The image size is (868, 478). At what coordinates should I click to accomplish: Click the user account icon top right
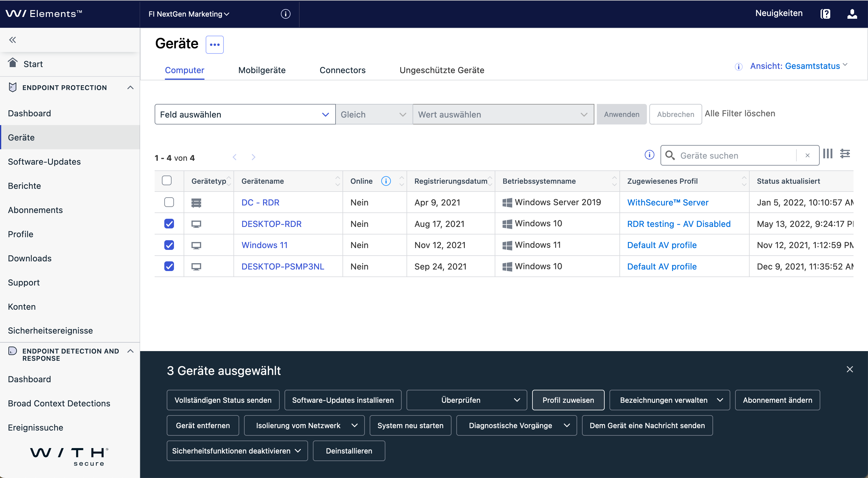[853, 14]
